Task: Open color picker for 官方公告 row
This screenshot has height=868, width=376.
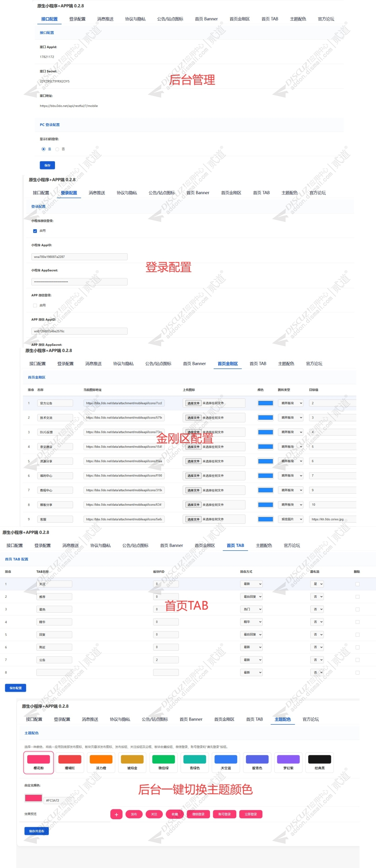Action: 265,403
